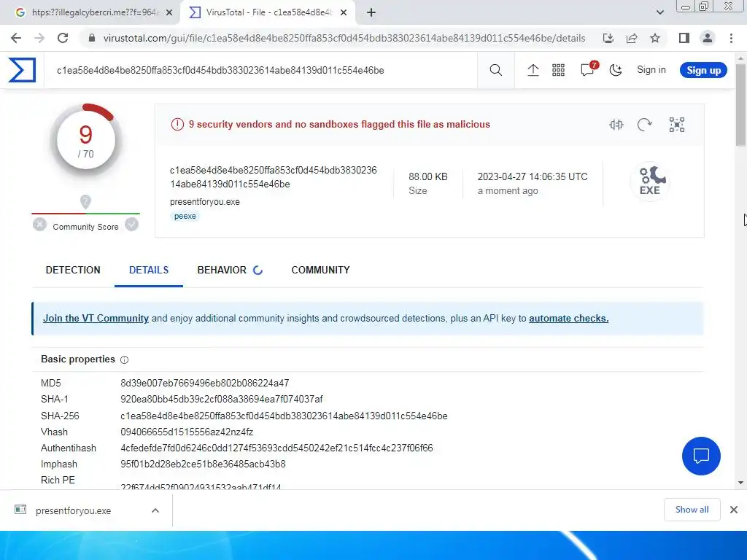Screen dimensions: 747x560
Task: Click the scrollbar down arrow
Action: [x=740, y=483]
